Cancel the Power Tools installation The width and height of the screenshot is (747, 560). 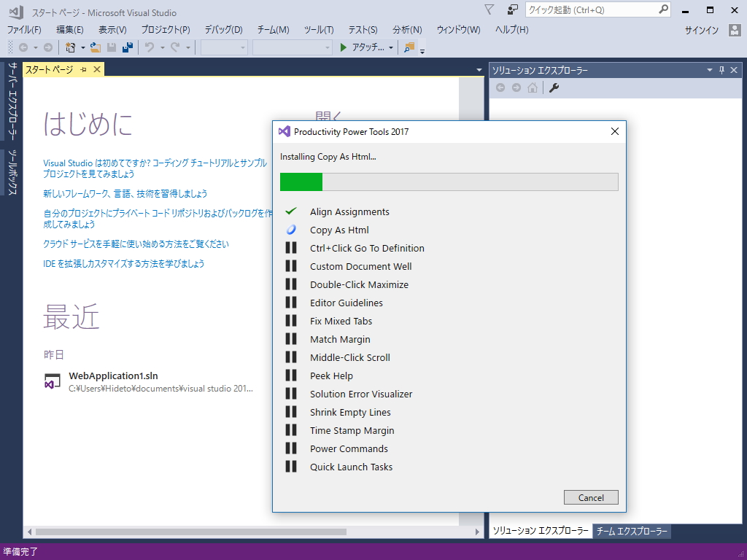click(591, 497)
